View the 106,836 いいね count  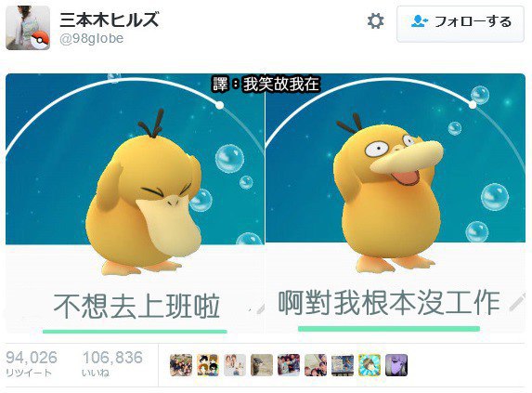112,364
